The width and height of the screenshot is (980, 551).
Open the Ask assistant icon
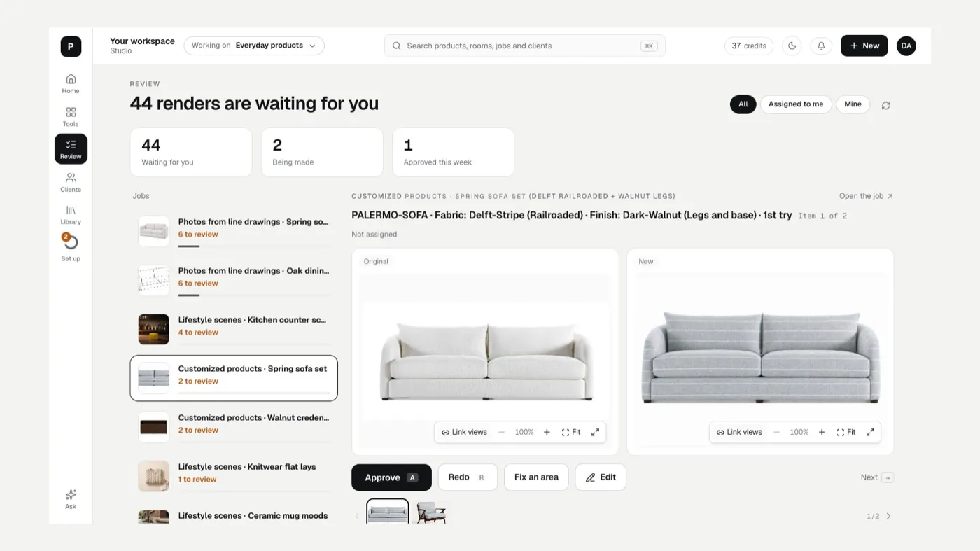tap(71, 499)
